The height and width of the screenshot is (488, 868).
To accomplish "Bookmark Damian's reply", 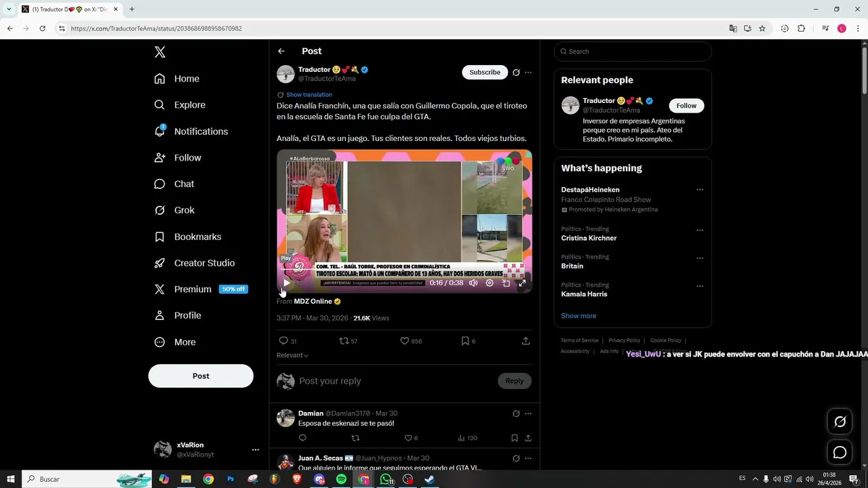I will 515,438.
